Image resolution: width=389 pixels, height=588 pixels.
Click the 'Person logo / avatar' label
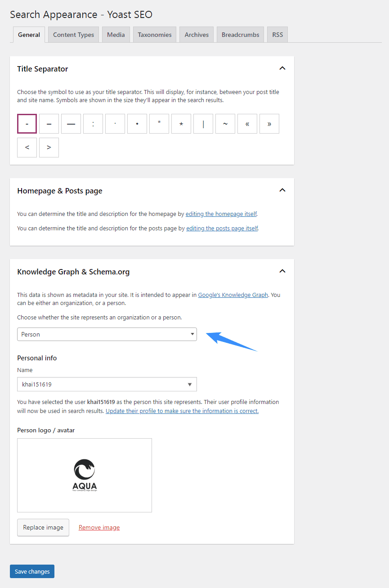pyautogui.click(x=46, y=430)
